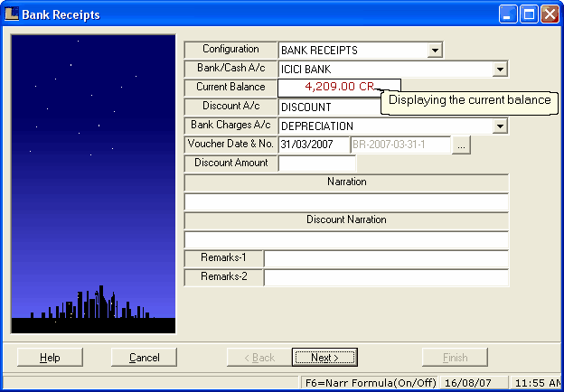Click the Discount Narration text field
This screenshot has height=392, width=564.
coord(346,240)
